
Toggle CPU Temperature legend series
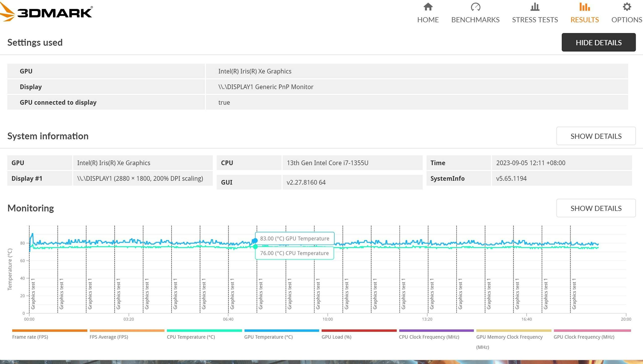coord(191,337)
